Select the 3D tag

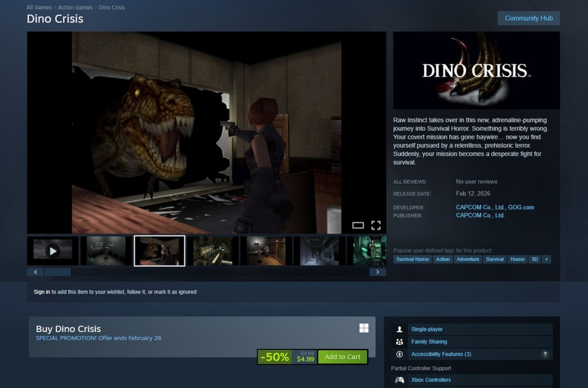click(x=535, y=259)
